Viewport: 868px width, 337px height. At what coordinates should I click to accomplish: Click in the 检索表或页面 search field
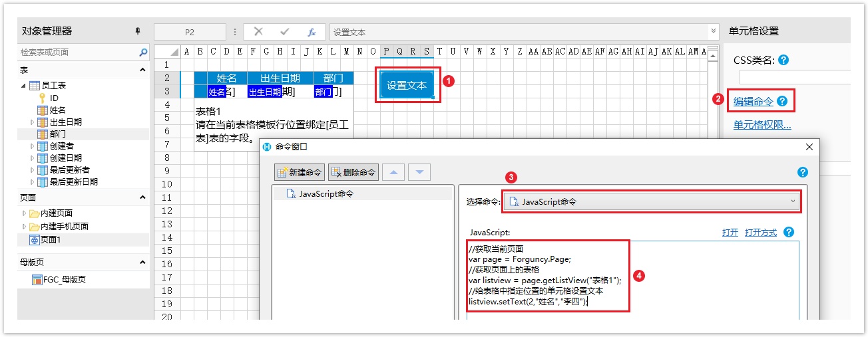(77, 52)
